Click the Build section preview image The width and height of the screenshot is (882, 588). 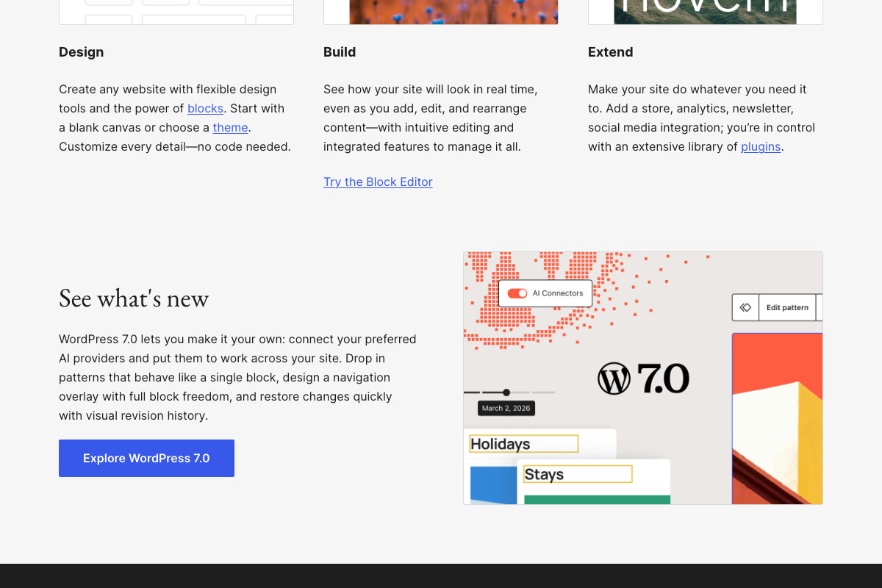click(x=441, y=12)
